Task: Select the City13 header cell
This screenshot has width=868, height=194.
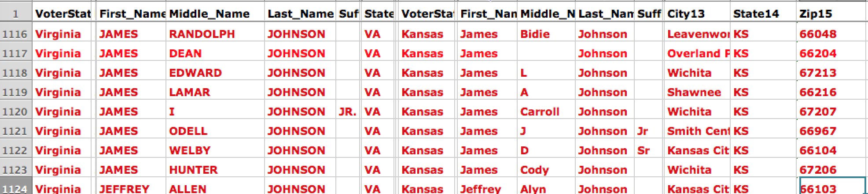Action: pyautogui.click(x=686, y=14)
